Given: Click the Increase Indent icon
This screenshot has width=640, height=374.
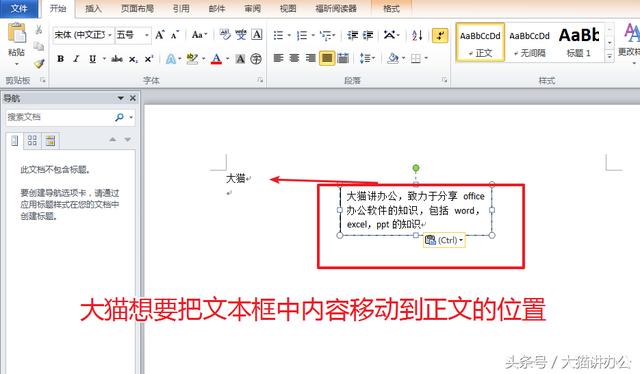Looking at the screenshot, I should [368, 35].
